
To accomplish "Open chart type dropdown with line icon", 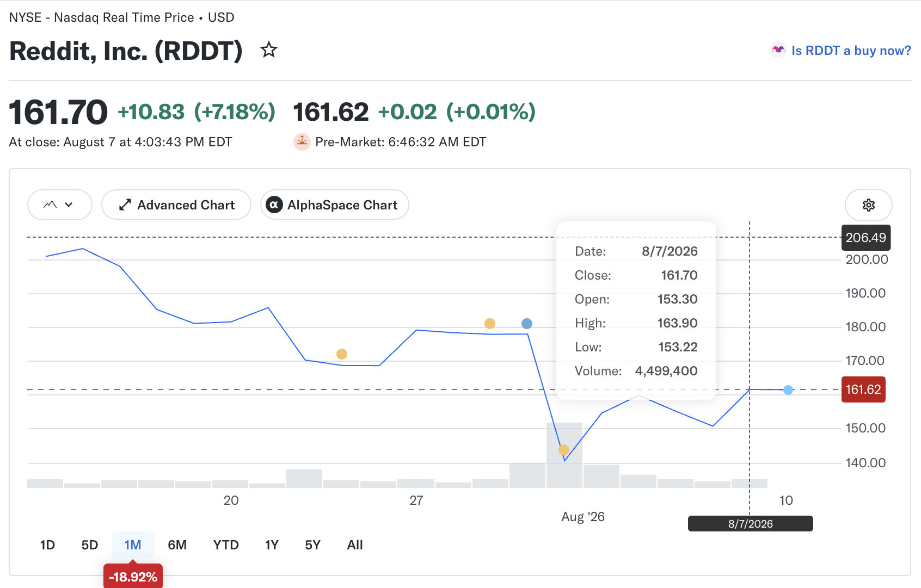I will point(59,205).
